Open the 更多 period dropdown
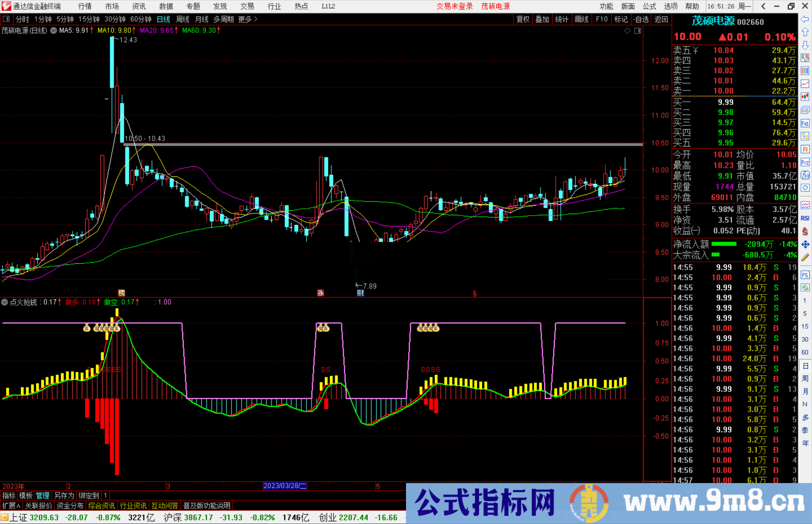Viewport: 812px width, 524px height. coord(245,19)
